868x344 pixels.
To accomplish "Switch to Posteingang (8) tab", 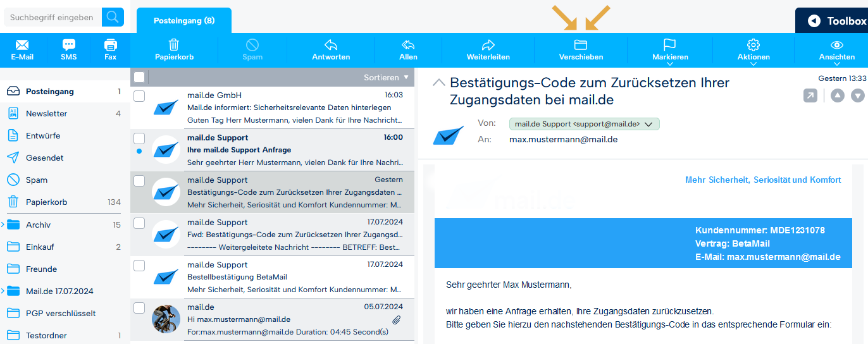I will [184, 20].
